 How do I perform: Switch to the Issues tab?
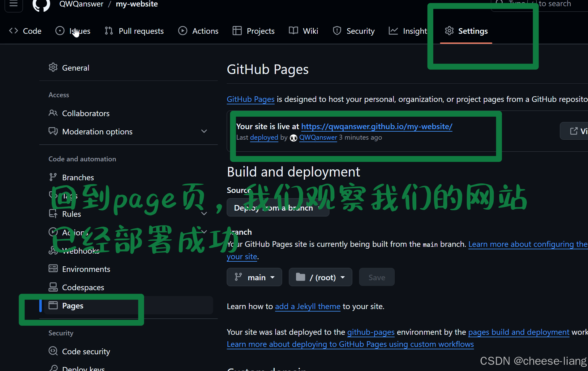click(73, 31)
